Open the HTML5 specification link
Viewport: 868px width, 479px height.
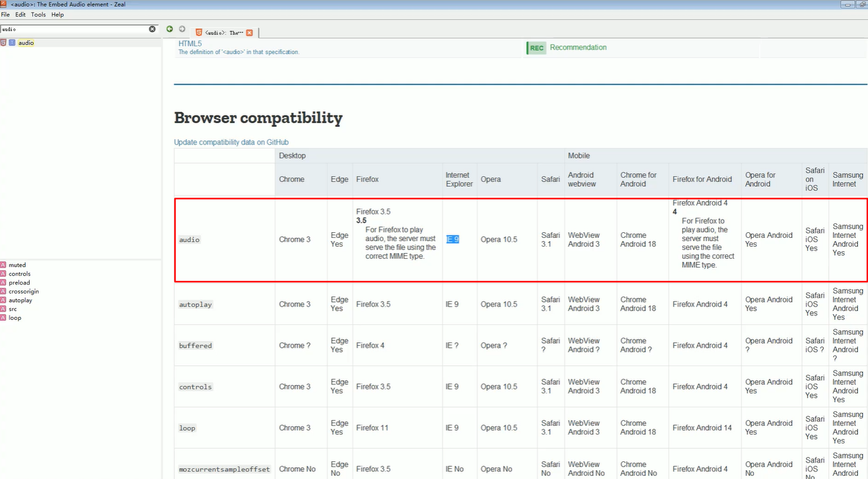coord(190,44)
